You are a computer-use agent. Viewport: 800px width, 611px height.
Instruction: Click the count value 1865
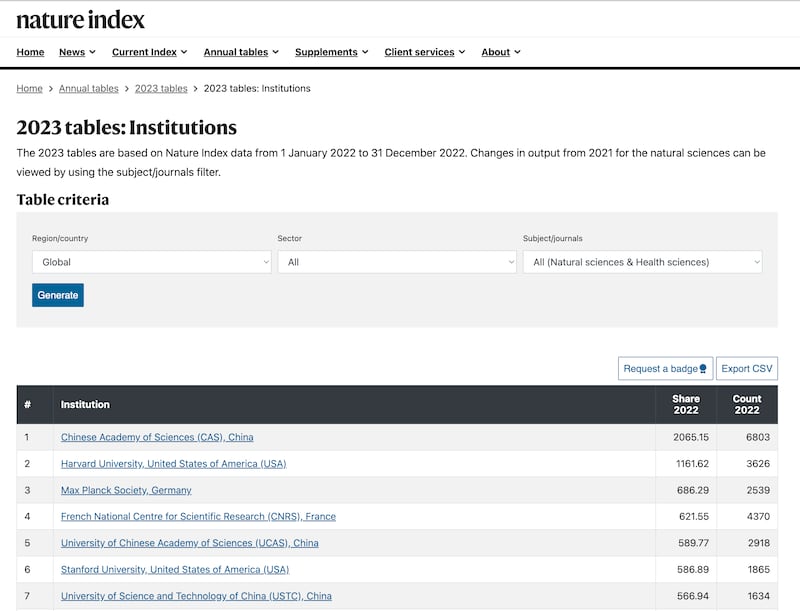point(759,570)
